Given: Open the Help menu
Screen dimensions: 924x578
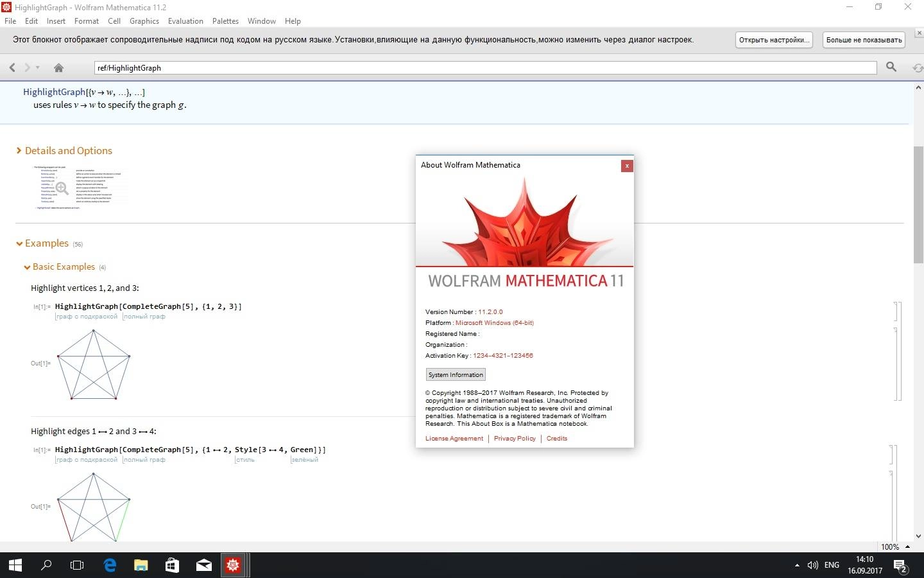Looking at the screenshot, I should click(293, 21).
